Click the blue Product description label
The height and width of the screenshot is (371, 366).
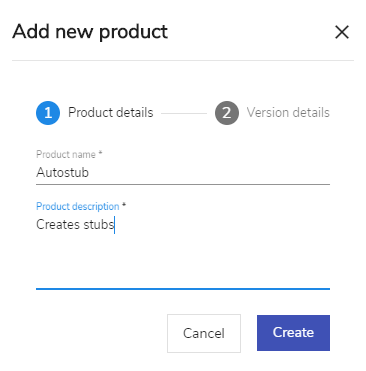click(77, 206)
